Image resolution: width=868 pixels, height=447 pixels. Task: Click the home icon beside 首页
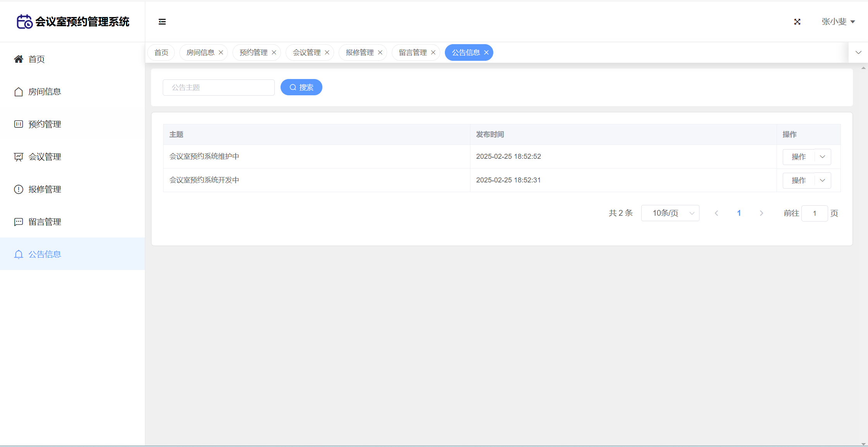(x=18, y=59)
